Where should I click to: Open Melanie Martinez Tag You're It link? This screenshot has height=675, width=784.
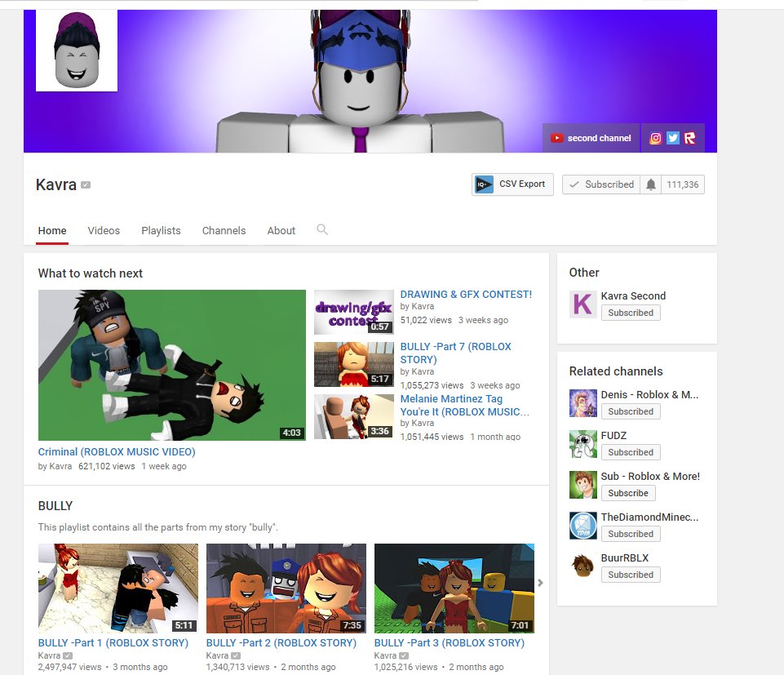point(464,406)
